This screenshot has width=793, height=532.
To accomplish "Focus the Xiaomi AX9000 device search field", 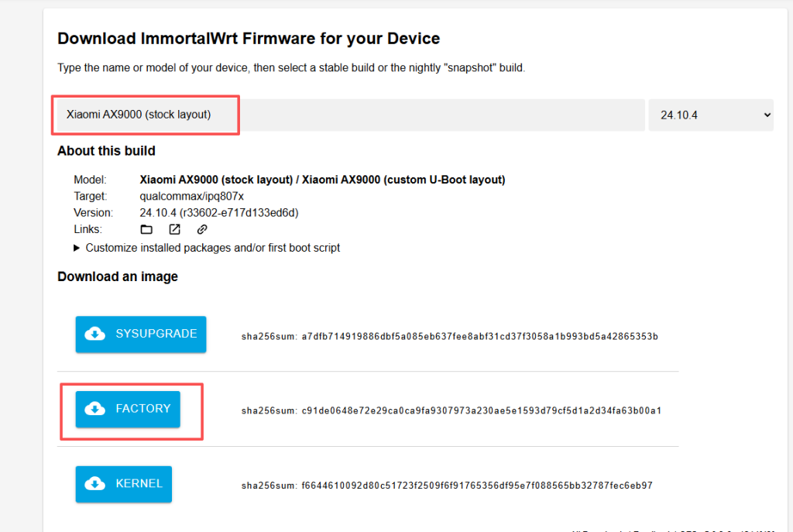I will (x=350, y=115).
